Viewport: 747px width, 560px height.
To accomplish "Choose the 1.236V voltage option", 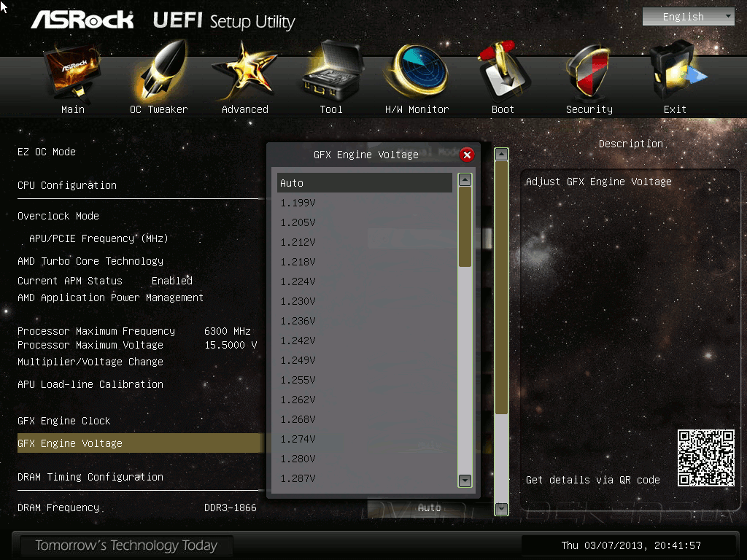I will coord(365,321).
